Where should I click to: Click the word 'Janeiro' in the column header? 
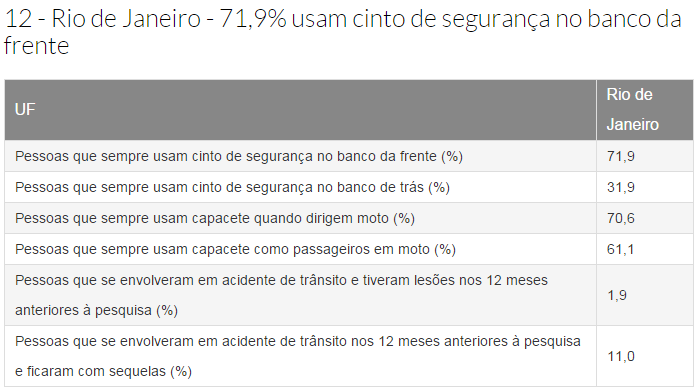click(633, 125)
